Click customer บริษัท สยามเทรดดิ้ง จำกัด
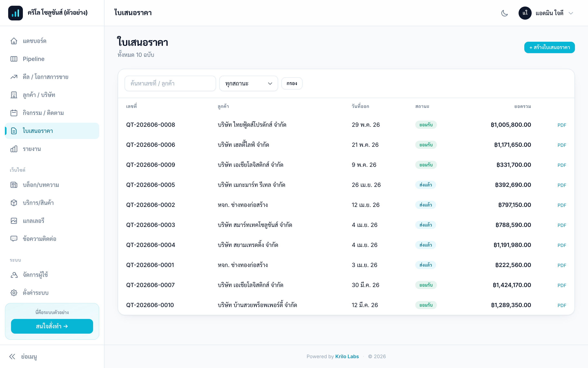The image size is (588, 368). (248, 245)
